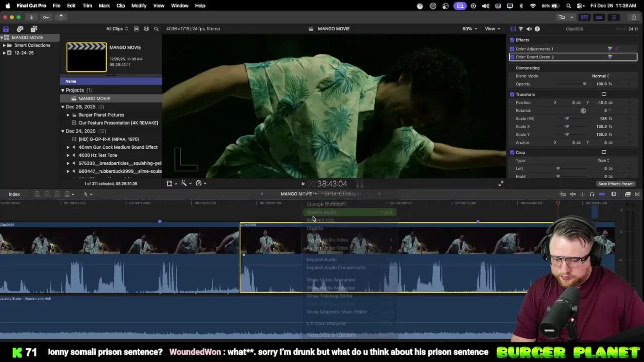Toggle the Crop checkbox
The image size is (644, 362).
pyautogui.click(x=512, y=152)
